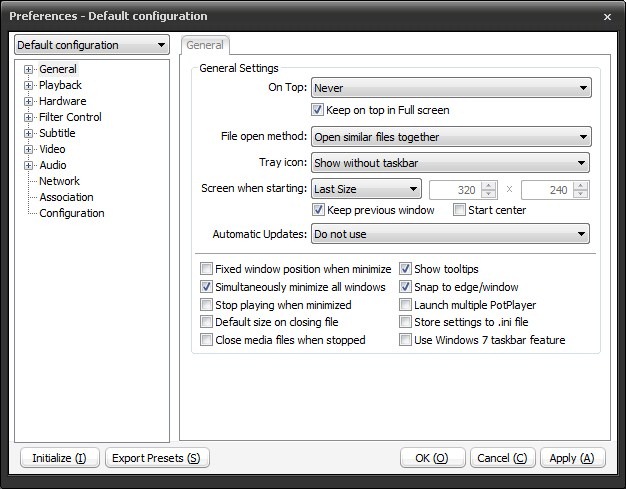626x489 pixels.
Task: Decrease height with the 240 spinner down arrow
Action: coord(581,194)
